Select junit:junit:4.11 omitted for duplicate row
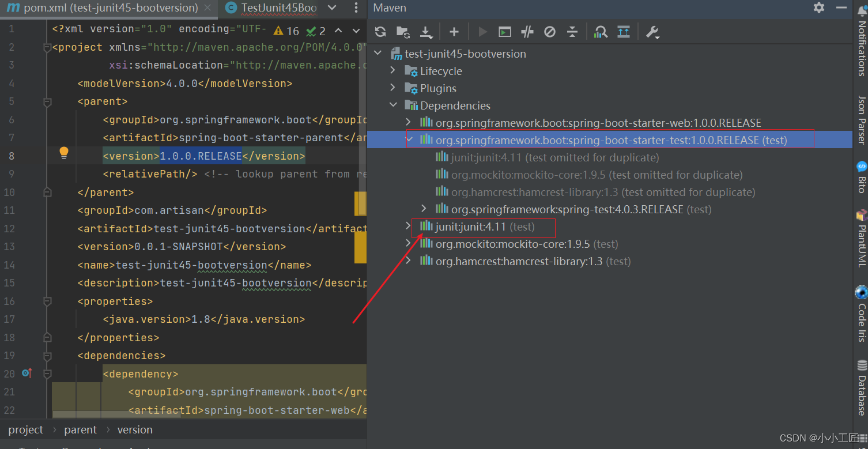The width and height of the screenshot is (868, 449). coord(548,157)
